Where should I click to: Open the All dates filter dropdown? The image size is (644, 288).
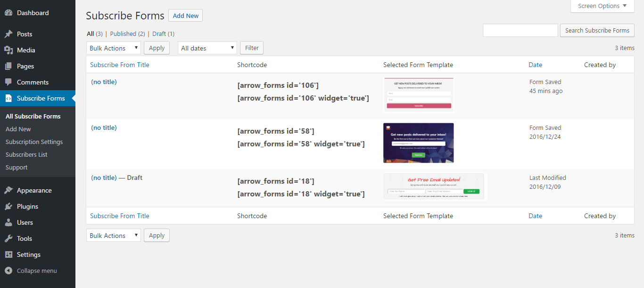coord(207,48)
